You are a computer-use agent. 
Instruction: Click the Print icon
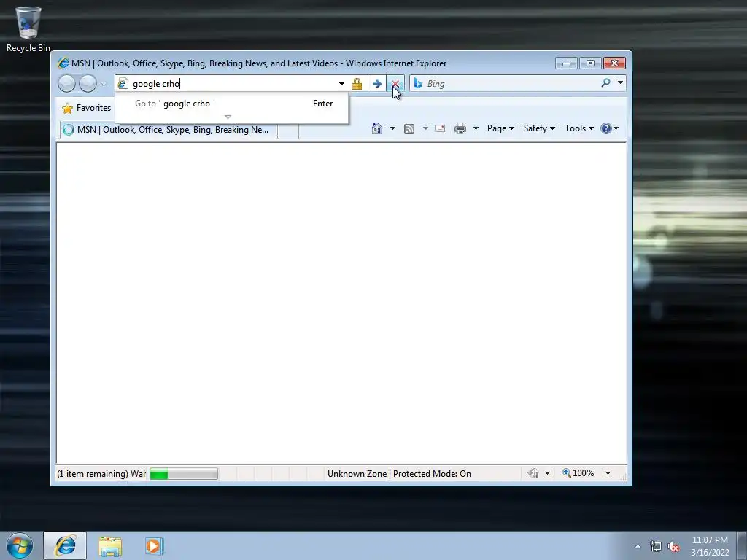[x=460, y=128]
